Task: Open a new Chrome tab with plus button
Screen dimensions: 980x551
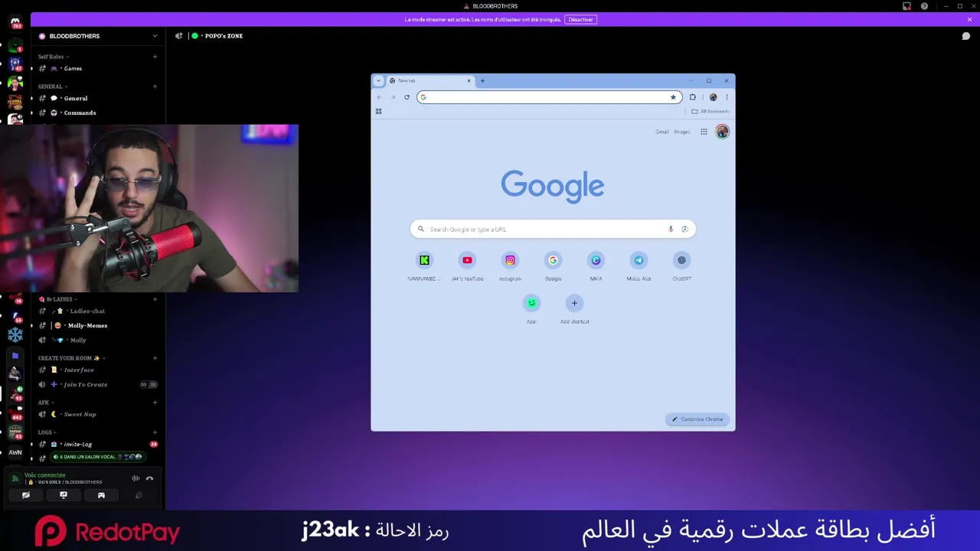Action: 482,80
